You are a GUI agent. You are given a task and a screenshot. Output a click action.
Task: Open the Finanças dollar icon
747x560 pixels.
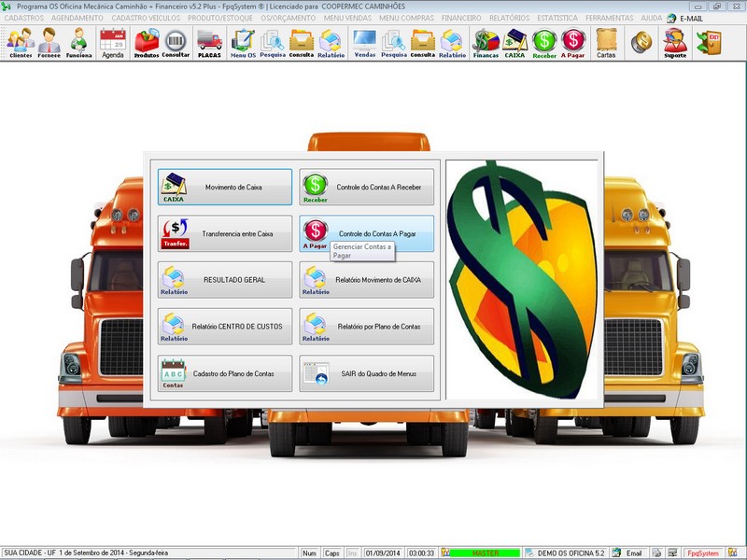pos(486,43)
